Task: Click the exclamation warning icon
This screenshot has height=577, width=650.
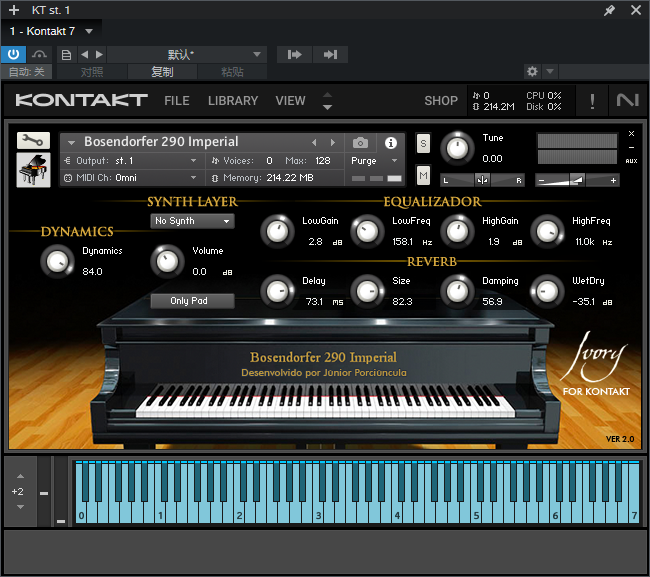Action: click(592, 101)
